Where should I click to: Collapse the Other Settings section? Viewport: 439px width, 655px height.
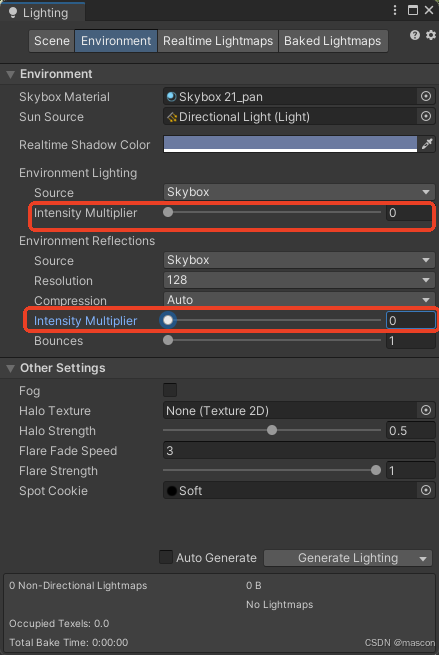click(10, 368)
